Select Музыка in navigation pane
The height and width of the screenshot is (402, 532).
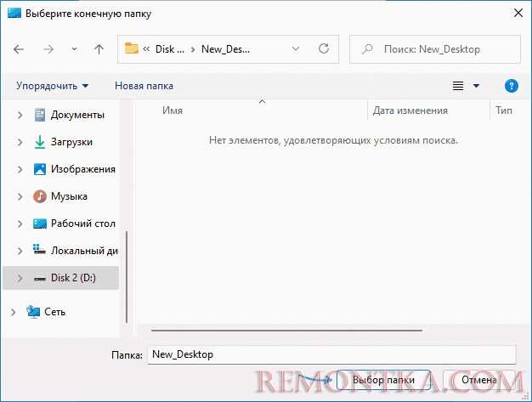coord(69,196)
